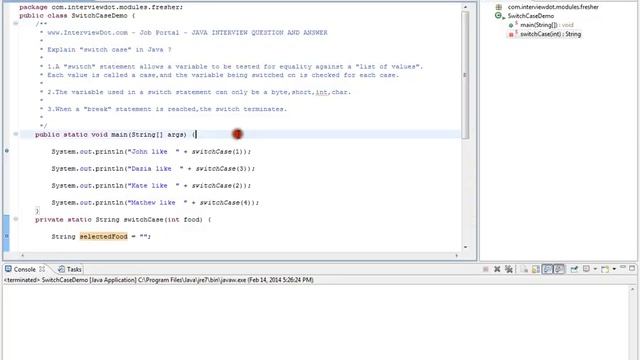Click the editor scroll down arrow

[465, 247]
